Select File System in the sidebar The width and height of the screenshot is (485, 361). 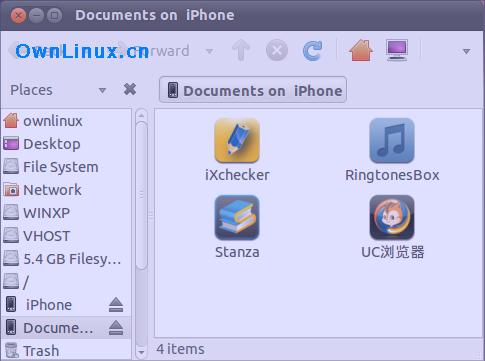[66, 167]
